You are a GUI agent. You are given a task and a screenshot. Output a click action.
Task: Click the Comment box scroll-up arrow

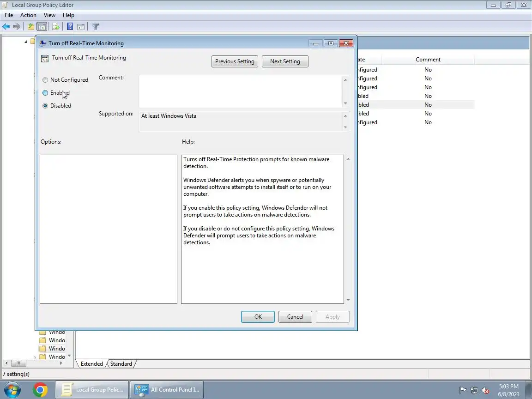pyautogui.click(x=345, y=80)
